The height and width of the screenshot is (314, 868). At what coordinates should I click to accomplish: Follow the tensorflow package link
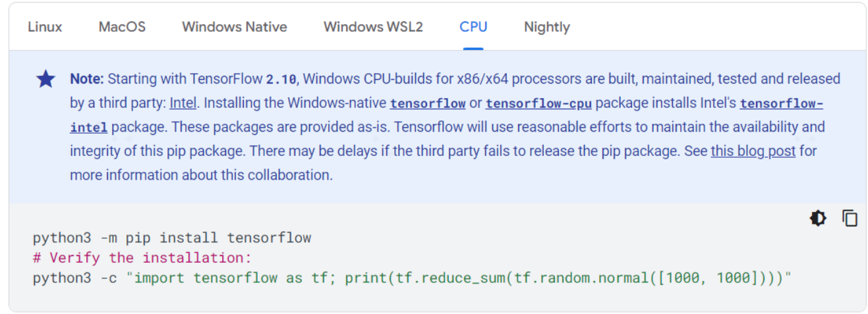pyautogui.click(x=428, y=103)
